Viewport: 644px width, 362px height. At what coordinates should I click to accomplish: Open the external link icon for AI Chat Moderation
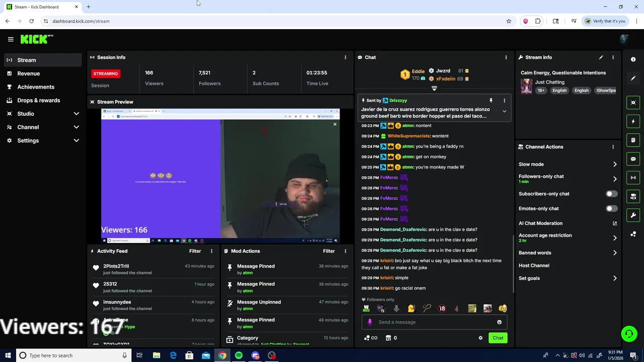(615, 223)
